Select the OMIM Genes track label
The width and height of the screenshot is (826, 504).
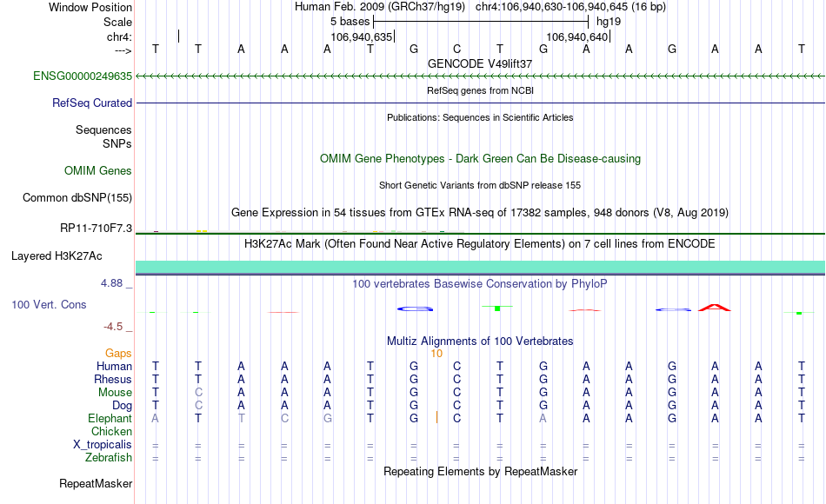(98, 170)
